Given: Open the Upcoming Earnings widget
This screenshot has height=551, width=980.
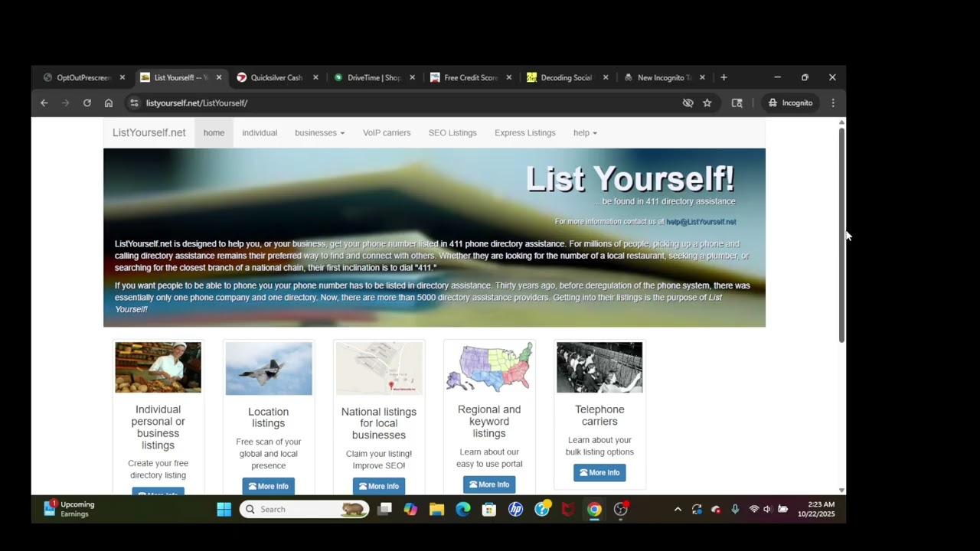Looking at the screenshot, I should click(70, 509).
